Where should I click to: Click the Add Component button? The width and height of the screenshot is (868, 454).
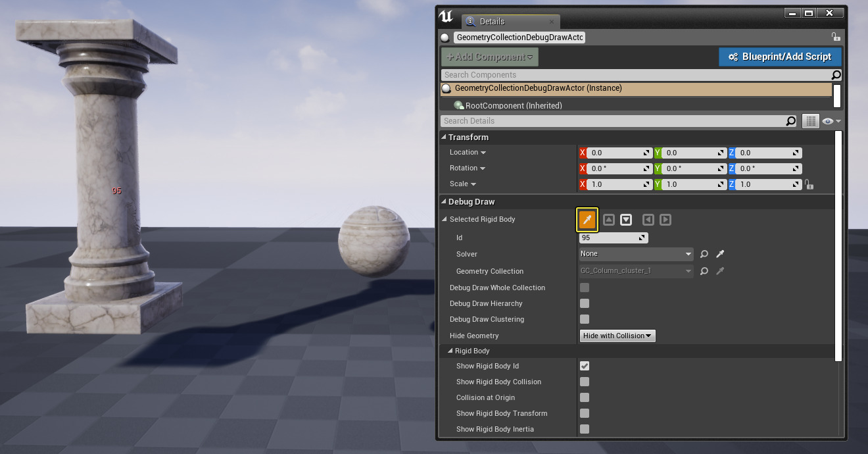(x=489, y=57)
